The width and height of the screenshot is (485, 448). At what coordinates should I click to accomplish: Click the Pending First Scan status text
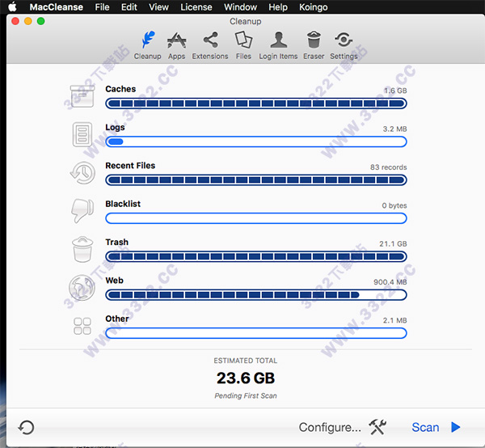click(246, 395)
